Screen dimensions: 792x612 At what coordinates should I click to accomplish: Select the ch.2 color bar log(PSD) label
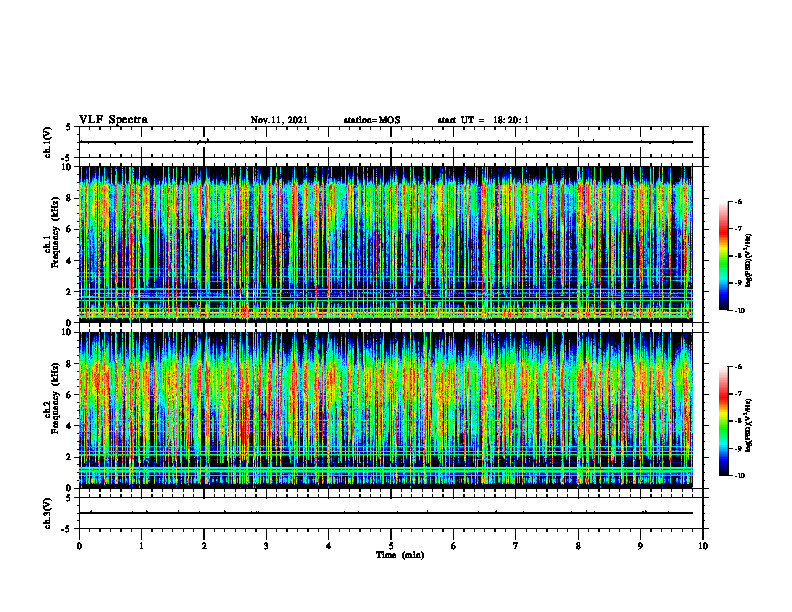(x=749, y=425)
